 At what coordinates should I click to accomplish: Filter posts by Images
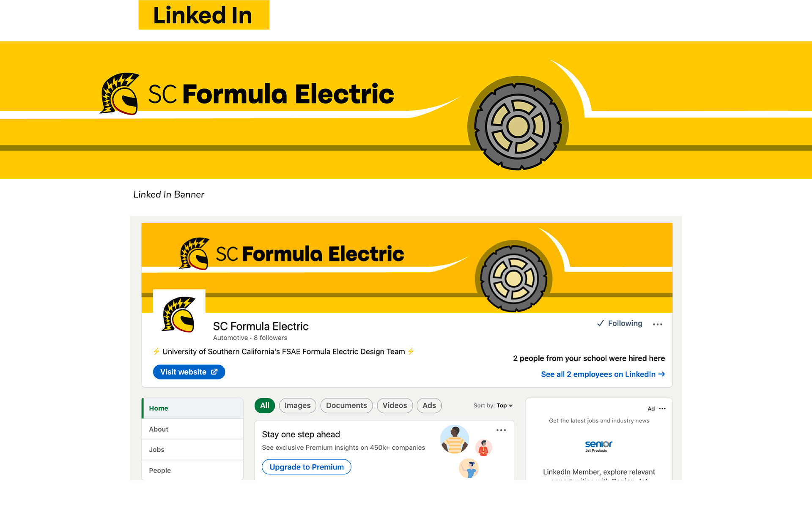pos(297,406)
